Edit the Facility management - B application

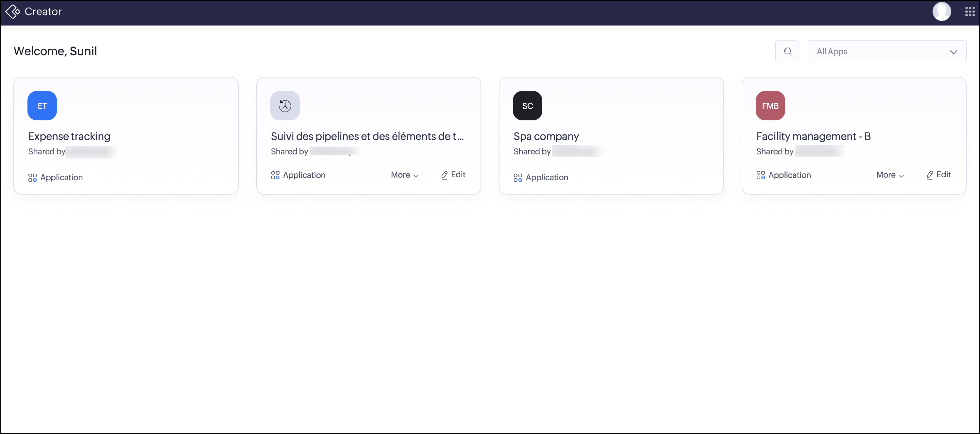point(939,175)
